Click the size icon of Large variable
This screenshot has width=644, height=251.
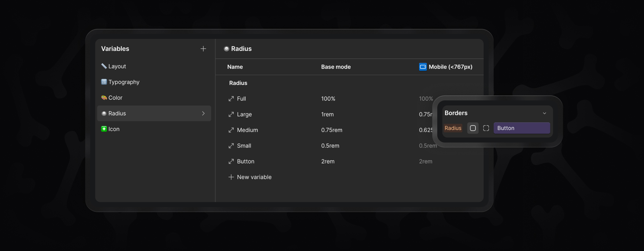tap(231, 114)
